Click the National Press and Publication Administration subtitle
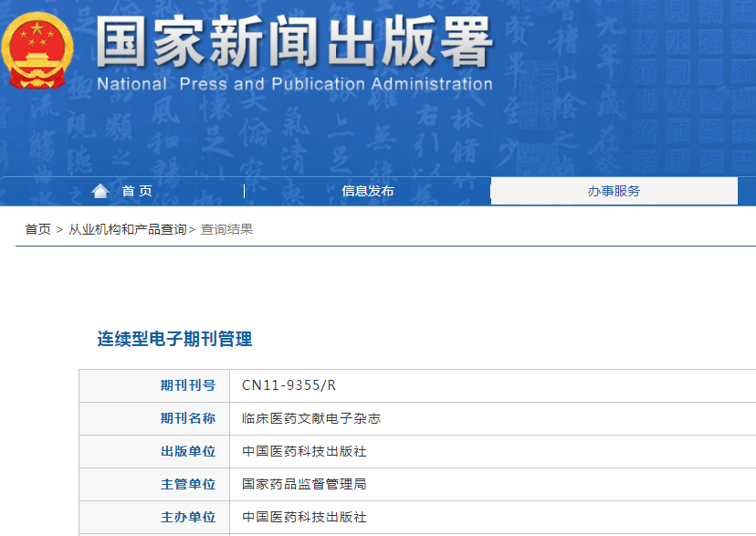Screen dimensions: 756x536 (295, 84)
